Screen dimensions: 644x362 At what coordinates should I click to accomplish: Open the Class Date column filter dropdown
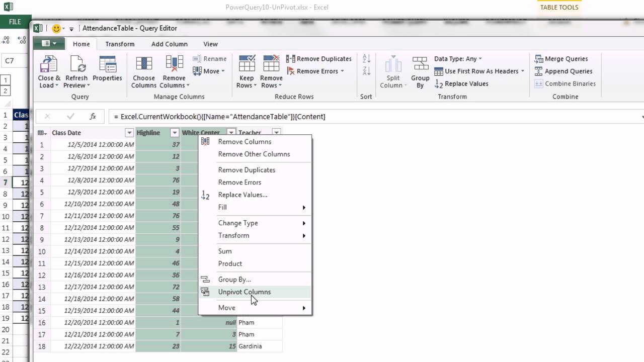pyautogui.click(x=129, y=133)
